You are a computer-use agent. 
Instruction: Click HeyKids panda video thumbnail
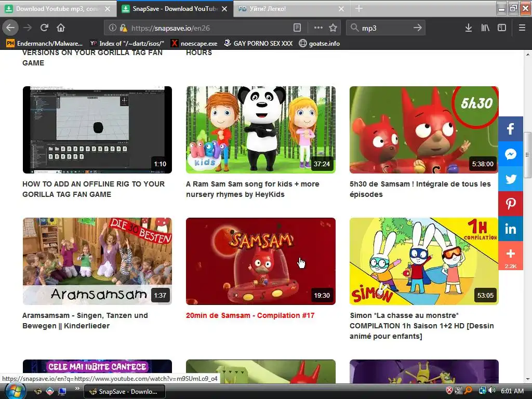pos(261,130)
